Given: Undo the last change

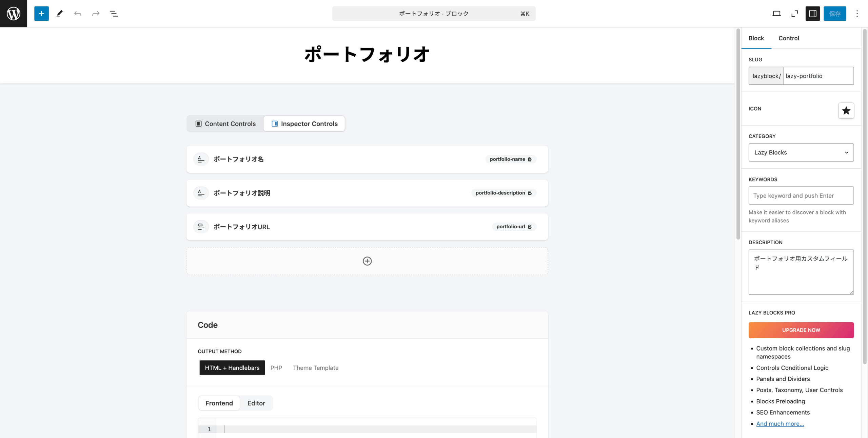Looking at the screenshot, I should click(78, 14).
